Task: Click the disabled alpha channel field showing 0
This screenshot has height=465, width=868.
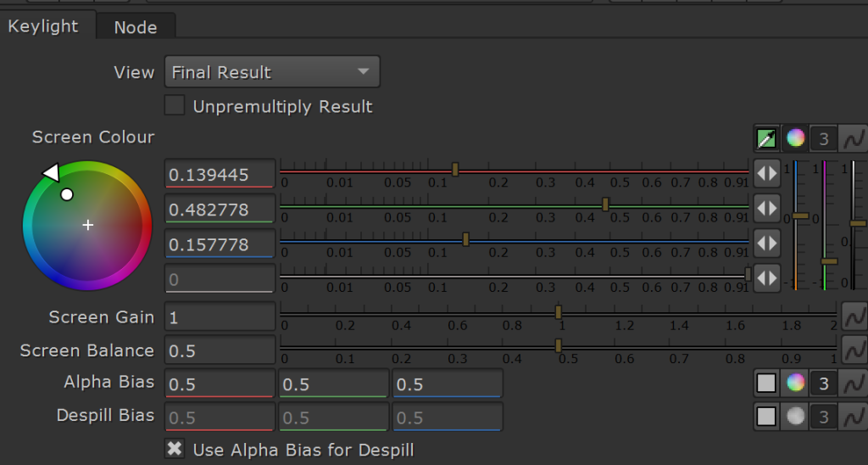Action: pyautogui.click(x=220, y=278)
